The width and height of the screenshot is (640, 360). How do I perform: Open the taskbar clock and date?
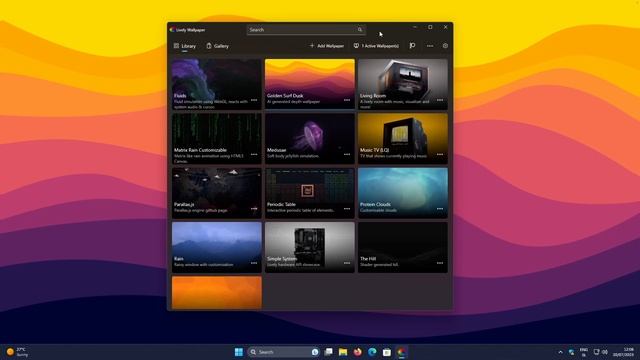coord(623,352)
